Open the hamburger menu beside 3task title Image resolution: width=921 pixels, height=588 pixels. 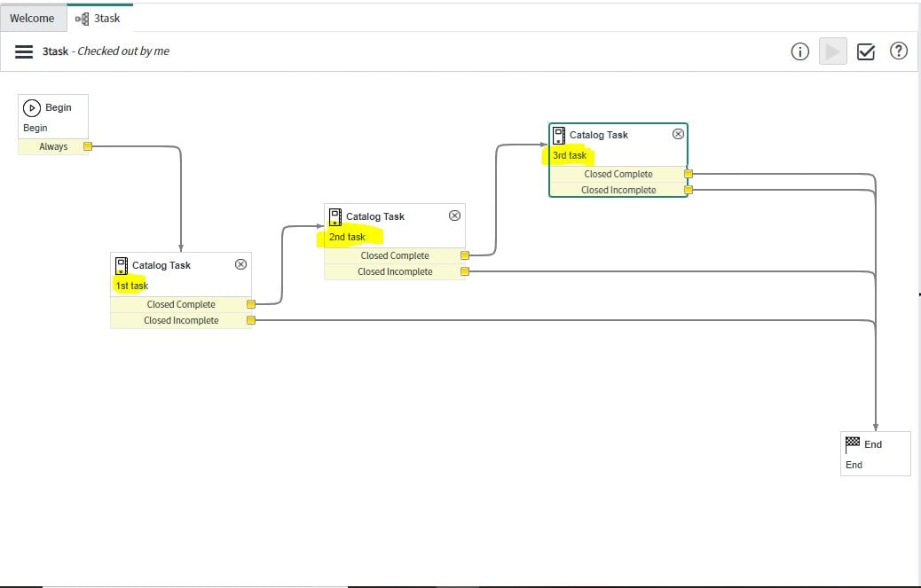tap(23, 51)
